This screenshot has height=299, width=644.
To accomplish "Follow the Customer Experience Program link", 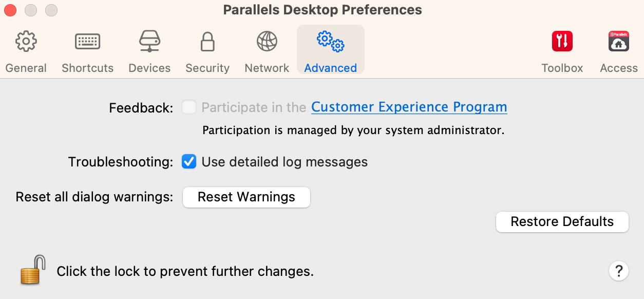I will [409, 107].
